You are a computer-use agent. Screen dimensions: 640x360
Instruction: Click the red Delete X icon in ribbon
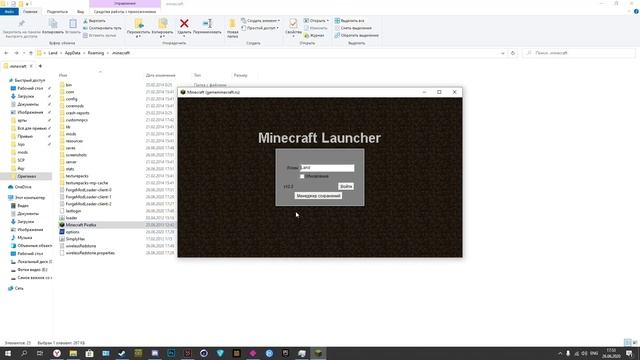point(184,24)
